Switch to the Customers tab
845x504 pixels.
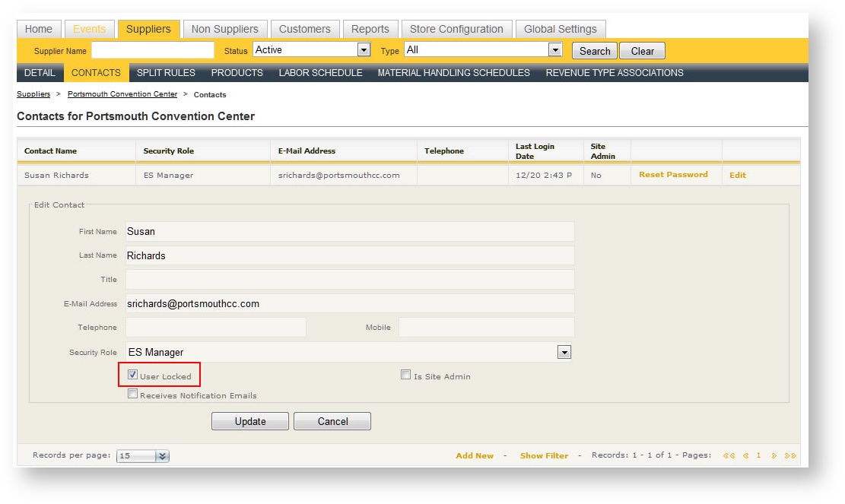(304, 29)
